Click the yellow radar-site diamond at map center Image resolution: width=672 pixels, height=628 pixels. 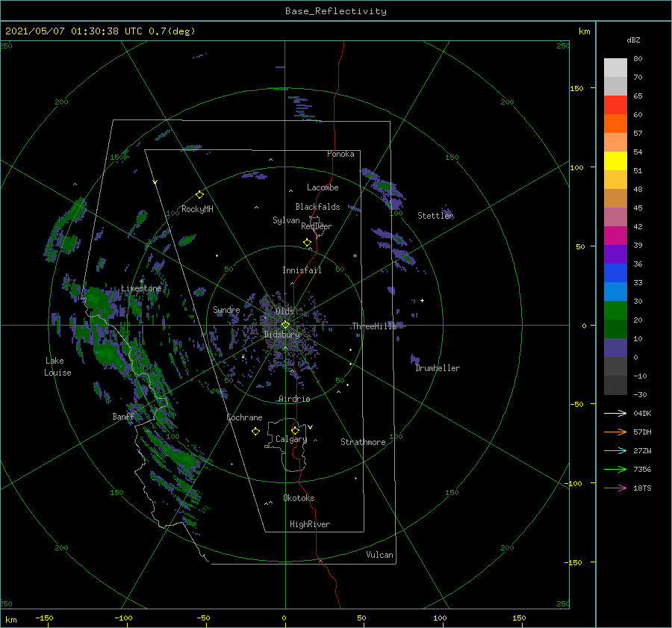285,325
